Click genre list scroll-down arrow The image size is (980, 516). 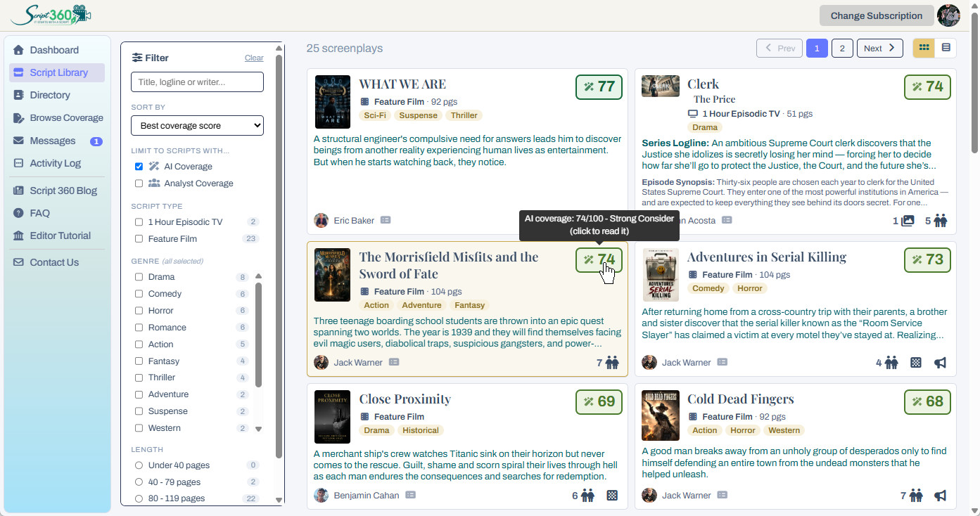258,429
